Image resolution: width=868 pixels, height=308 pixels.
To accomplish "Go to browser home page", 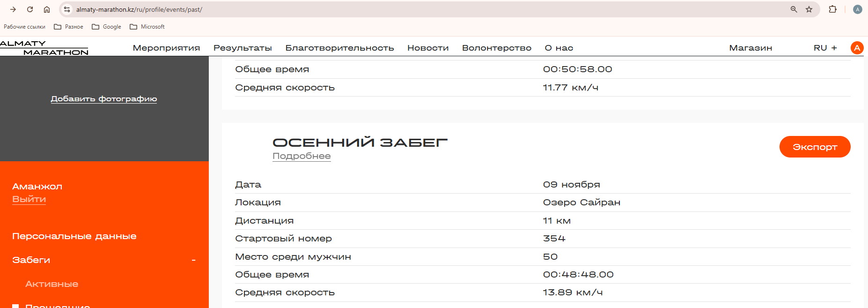I will [47, 9].
